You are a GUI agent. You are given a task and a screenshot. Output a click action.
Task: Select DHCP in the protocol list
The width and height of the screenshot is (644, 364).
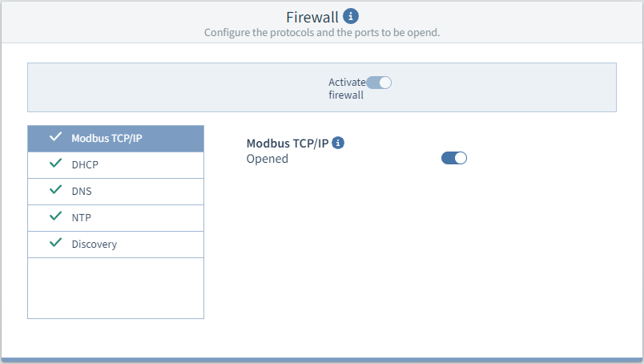click(x=116, y=165)
